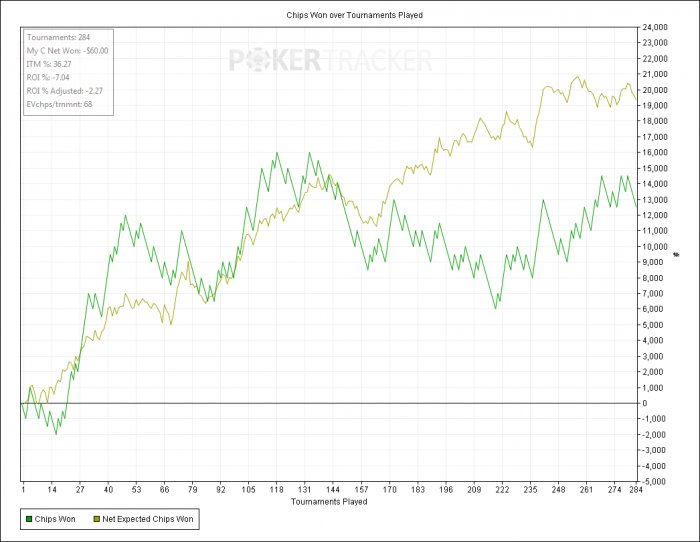The width and height of the screenshot is (700, 542).
Task: Click the 12,000 y-axis label
Action: coord(655,215)
